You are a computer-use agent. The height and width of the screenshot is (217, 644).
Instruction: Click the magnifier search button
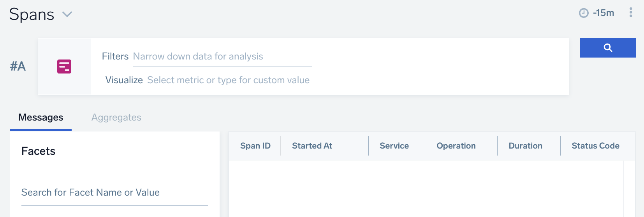pos(607,48)
